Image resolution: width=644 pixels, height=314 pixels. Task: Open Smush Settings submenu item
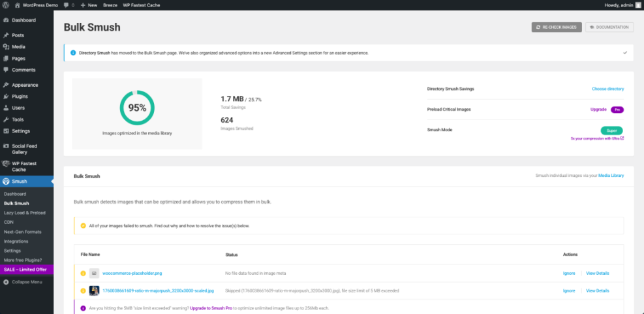(x=12, y=251)
